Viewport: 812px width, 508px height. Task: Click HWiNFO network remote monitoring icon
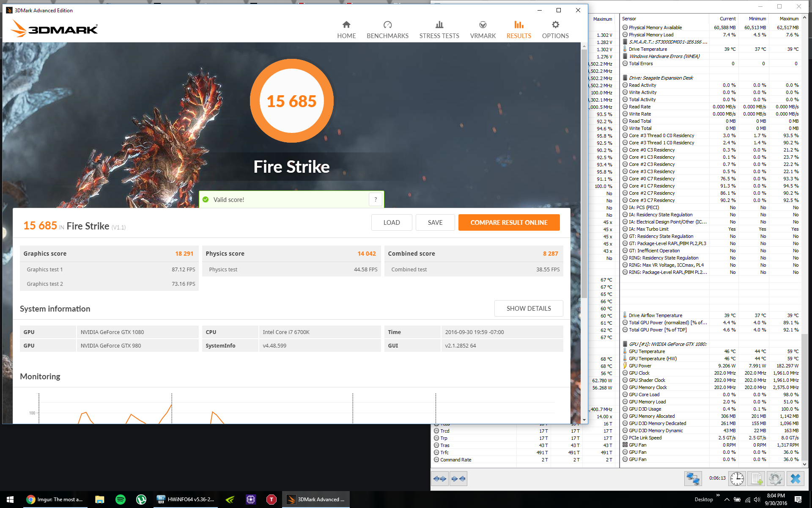click(693, 479)
